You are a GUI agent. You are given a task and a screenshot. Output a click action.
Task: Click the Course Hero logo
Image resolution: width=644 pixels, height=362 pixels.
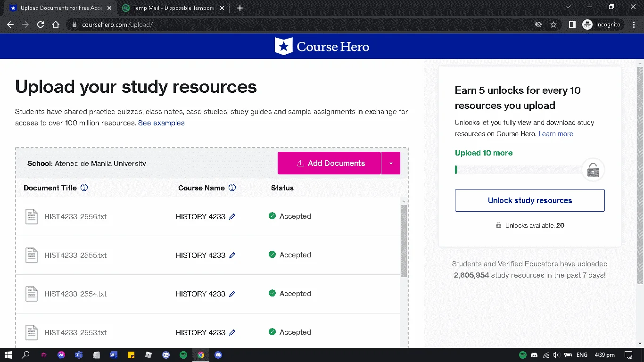(x=322, y=46)
